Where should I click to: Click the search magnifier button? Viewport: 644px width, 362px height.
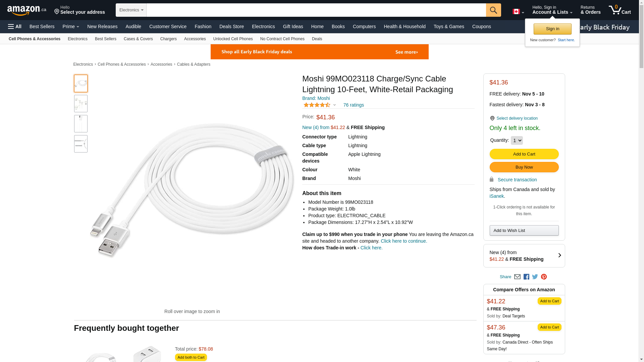pyautogui.click(x=493, y=10)
